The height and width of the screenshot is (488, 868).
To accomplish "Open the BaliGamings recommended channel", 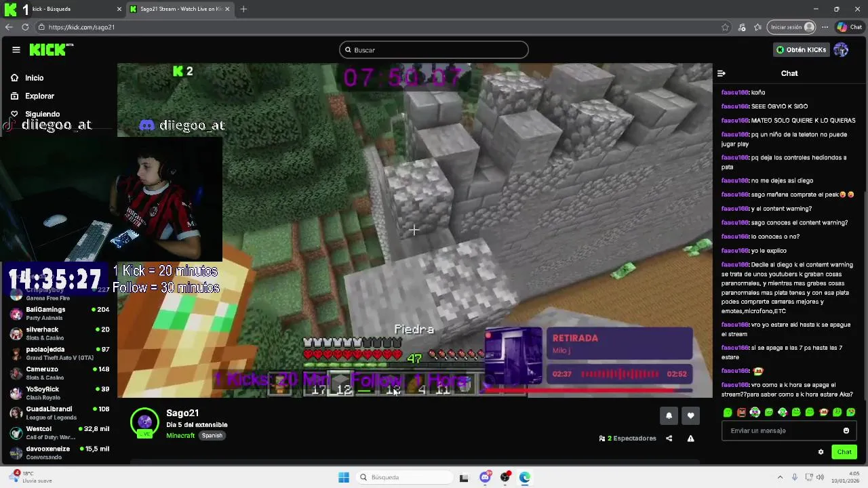I will tap(59, 313).
